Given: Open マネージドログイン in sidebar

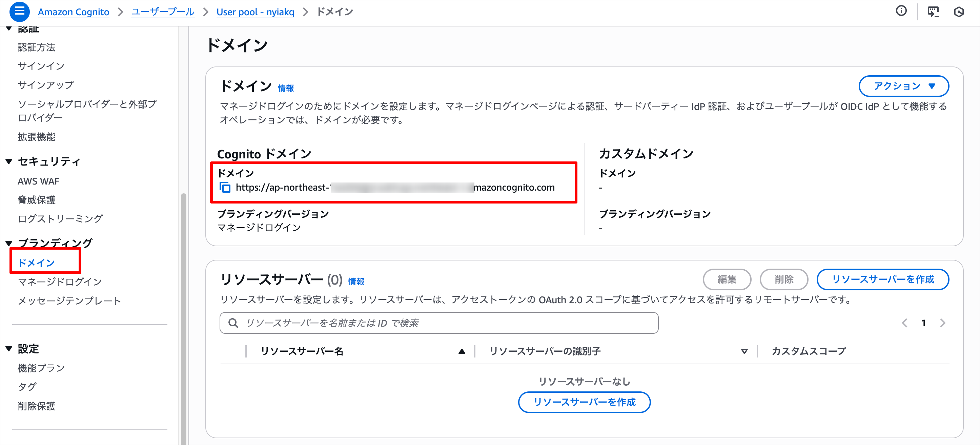Looking at the screenshot, I should (60, 282).
